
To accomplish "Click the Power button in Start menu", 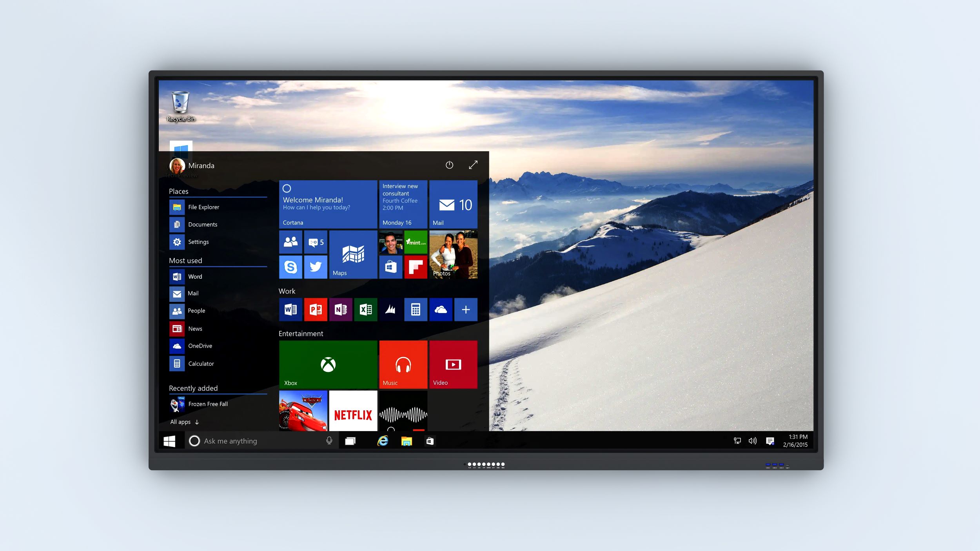I will (x=450, y=165).
